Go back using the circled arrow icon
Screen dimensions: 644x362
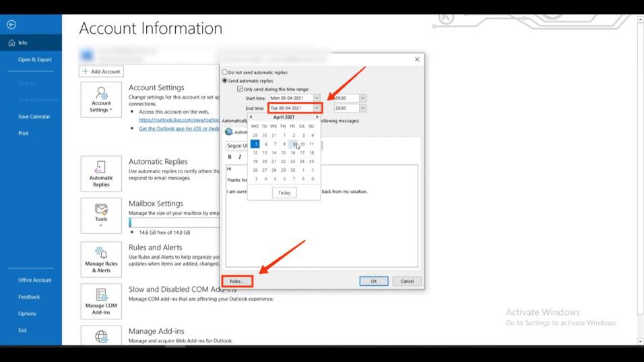click(x=11, y=25)
